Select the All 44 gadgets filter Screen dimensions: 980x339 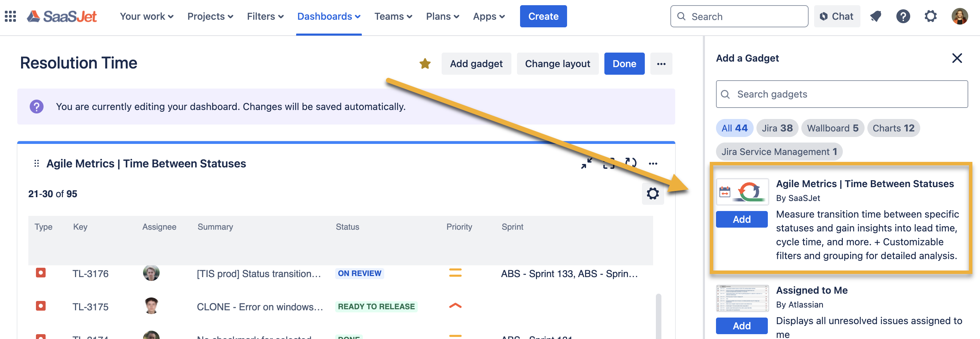[x=734, y=128]
